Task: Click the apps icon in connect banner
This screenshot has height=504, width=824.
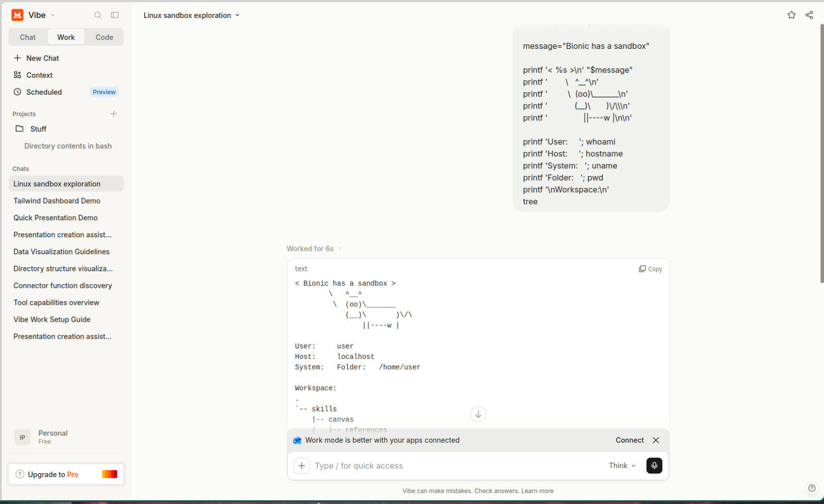Action: point(297,440)
